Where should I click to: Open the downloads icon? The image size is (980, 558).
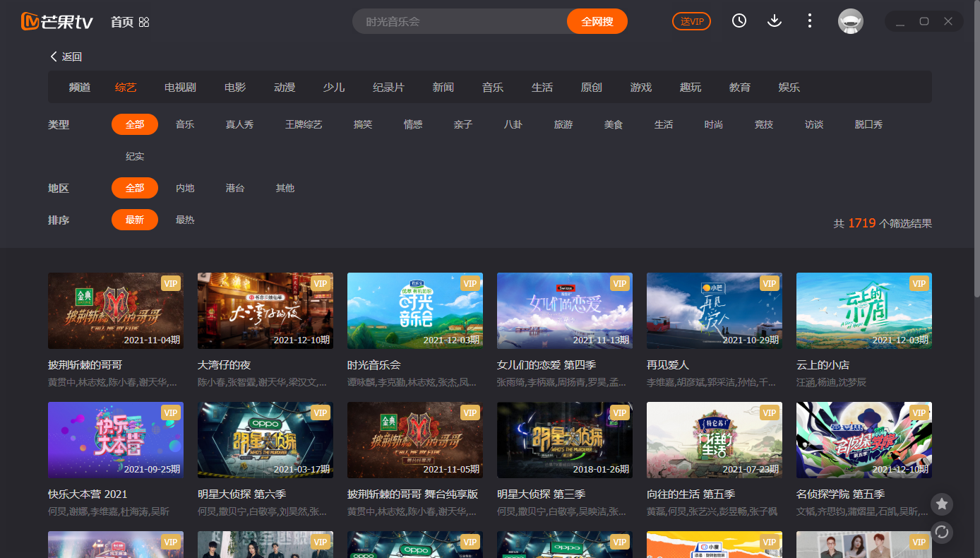(775, 20)
